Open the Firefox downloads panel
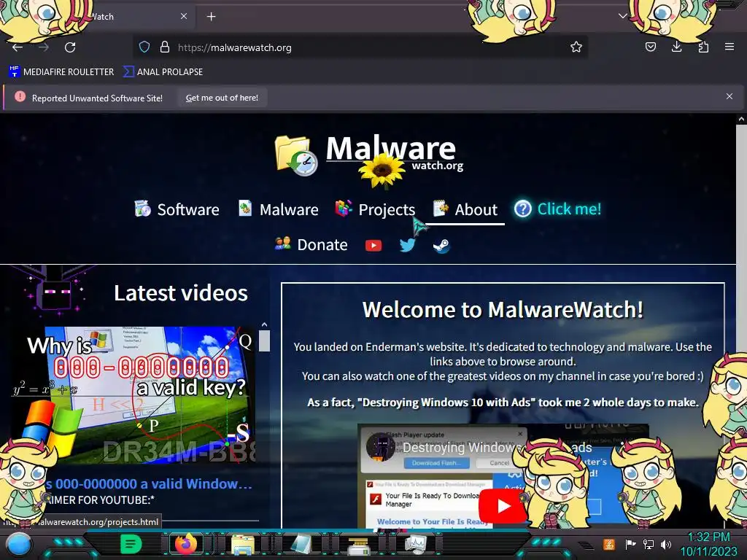 tap(676, 47)
